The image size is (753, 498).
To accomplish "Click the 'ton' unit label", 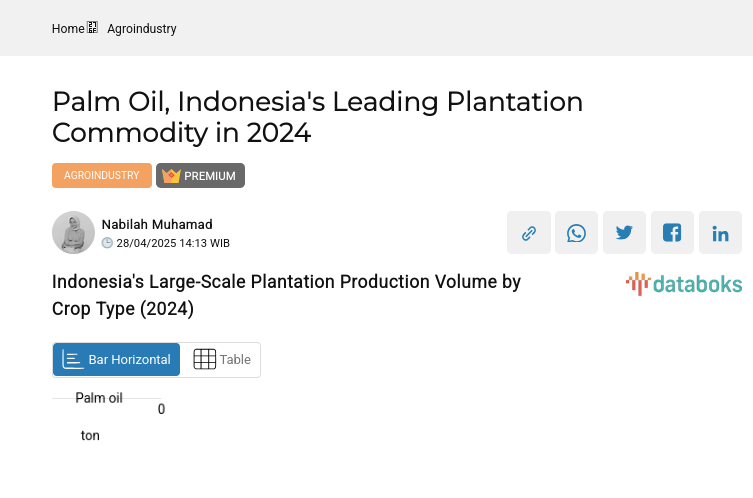I will (x=90, y=436).
